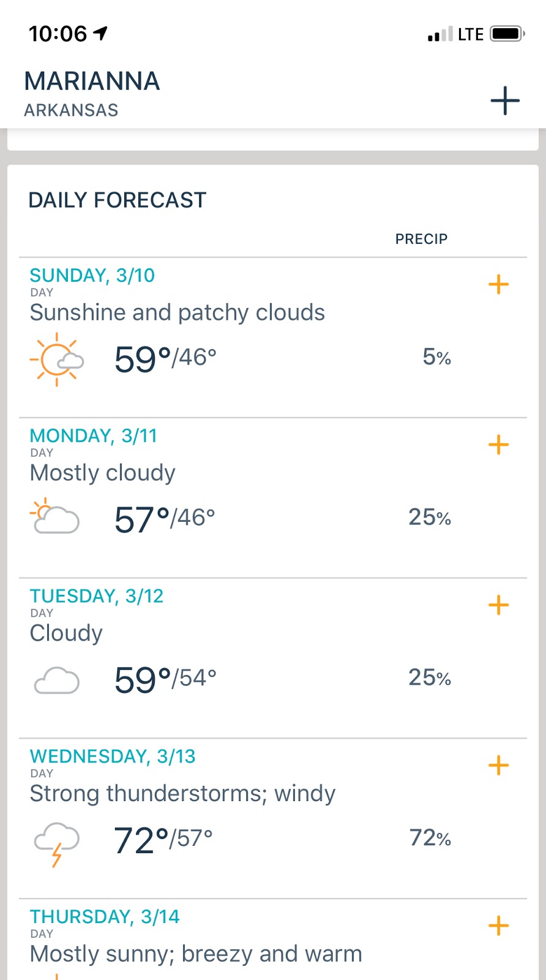Tap the add location plus icon
546x980 pixels.
(505, 100)
